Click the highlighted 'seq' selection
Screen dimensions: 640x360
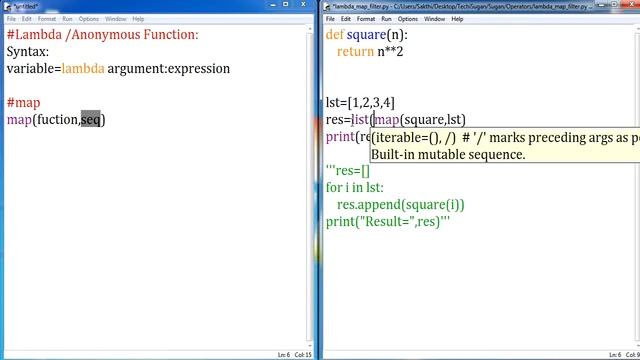(90, 120)
